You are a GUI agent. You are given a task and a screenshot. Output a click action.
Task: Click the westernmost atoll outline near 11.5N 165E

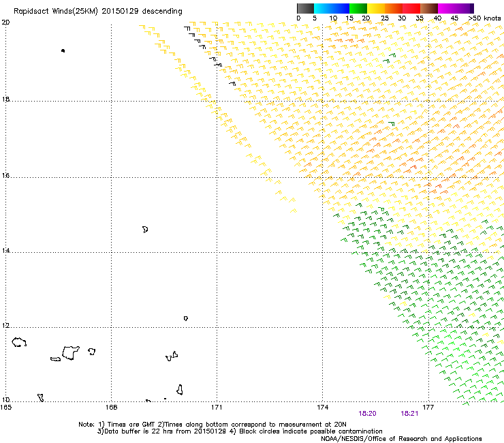point(19,342)
